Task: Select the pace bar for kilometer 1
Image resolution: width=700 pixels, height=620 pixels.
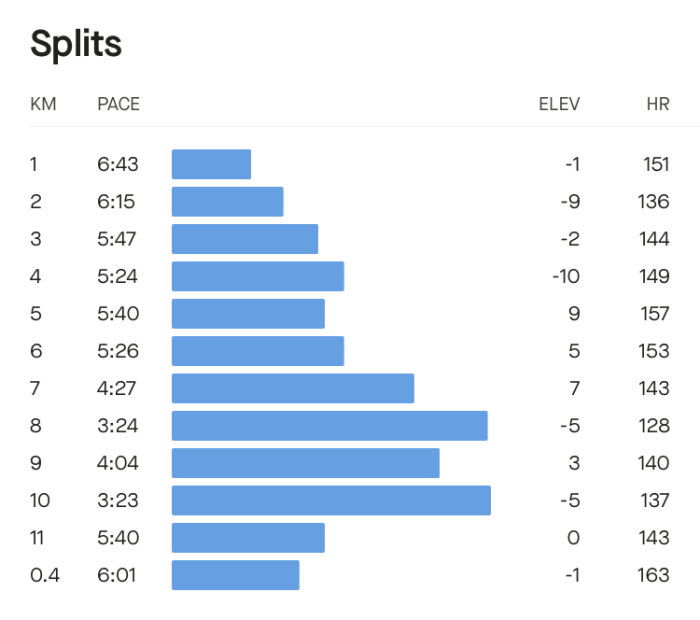Action: point(211,164)
